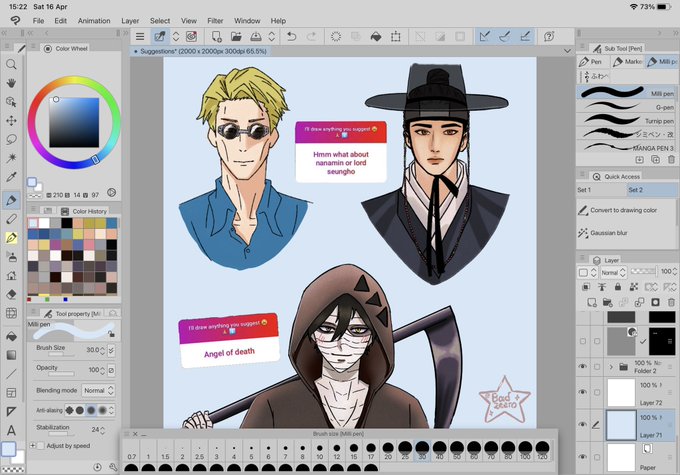
Task: Click the Redo arrow in command bar
Action: (x=311, y=37)
